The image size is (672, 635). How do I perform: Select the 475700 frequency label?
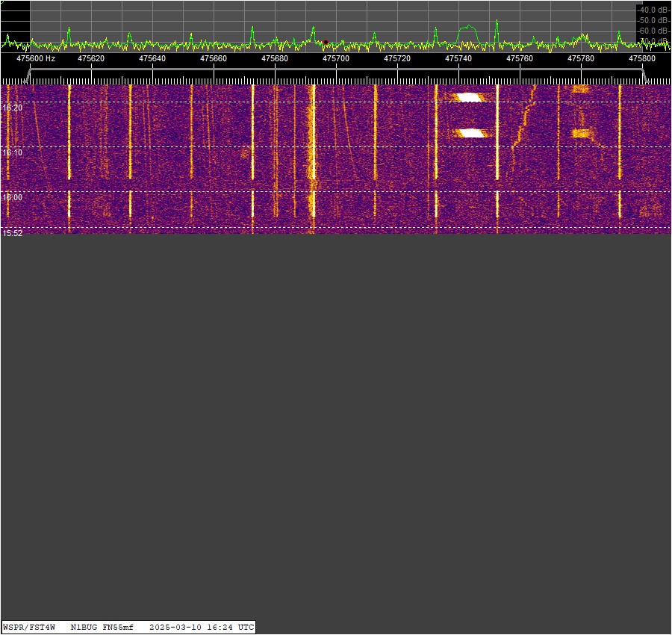(336, 58)
